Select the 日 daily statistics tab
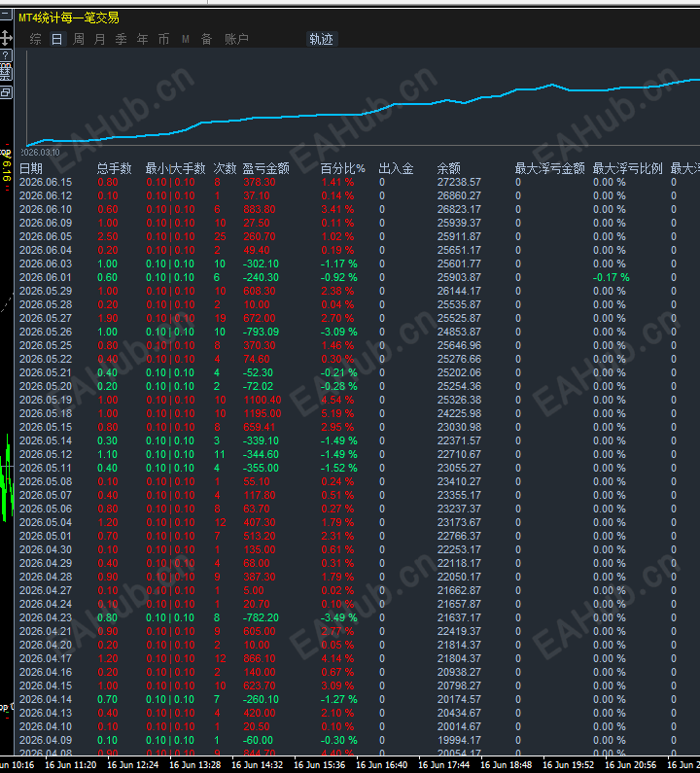Screen dimensions: 700x773 (56, 39)
